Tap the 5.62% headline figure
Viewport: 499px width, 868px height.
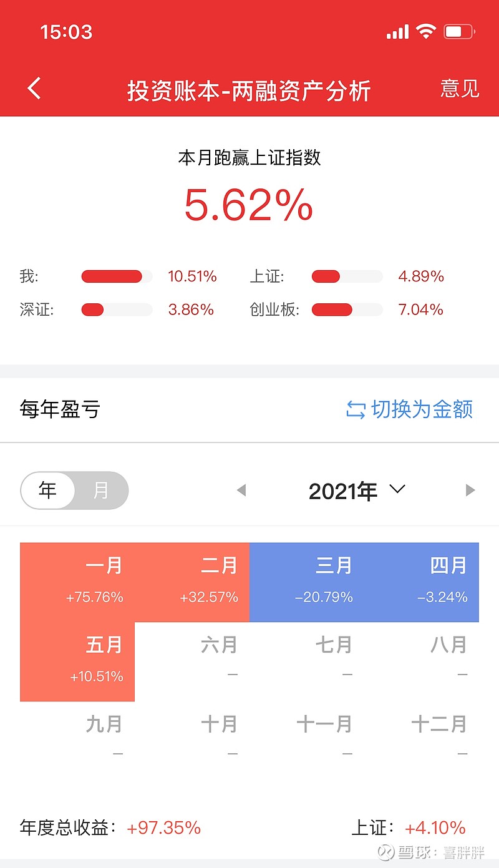249,205
